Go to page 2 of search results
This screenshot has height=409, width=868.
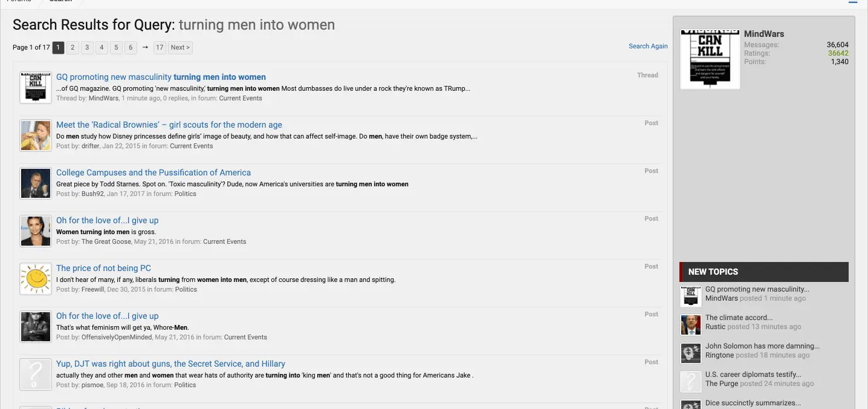[x=73, y=47]
